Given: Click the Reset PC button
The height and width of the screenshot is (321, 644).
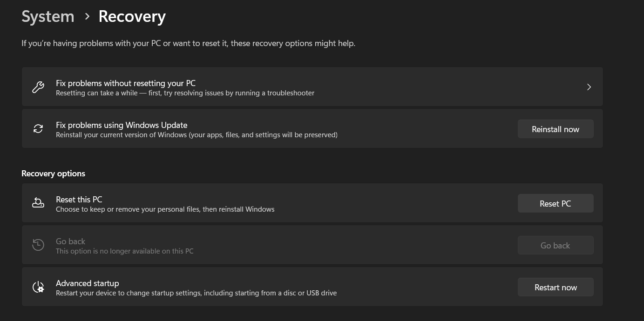Looking at the screenshot, I should [x=556, y=203].
